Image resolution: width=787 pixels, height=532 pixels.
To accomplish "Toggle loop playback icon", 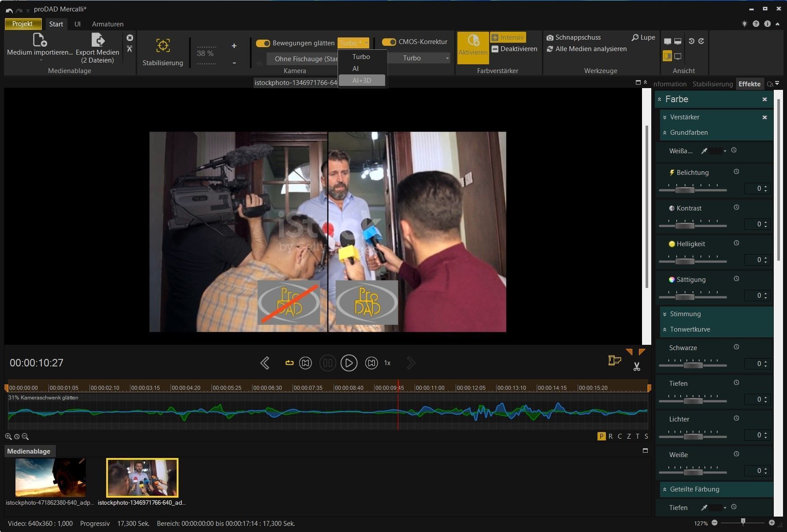I will [289, 363].
